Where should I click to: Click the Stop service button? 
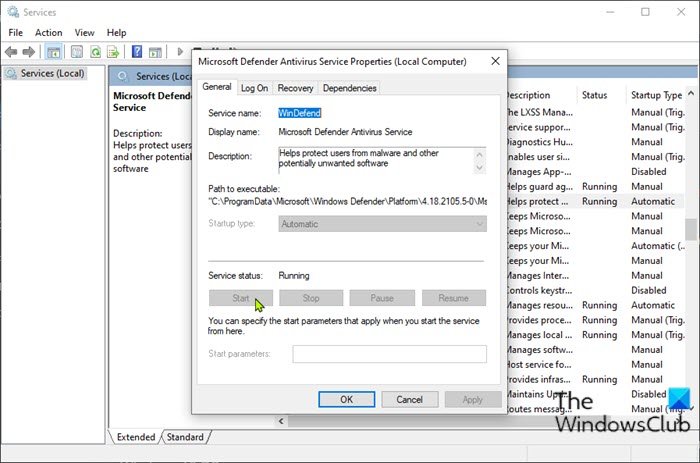point(311,298)
